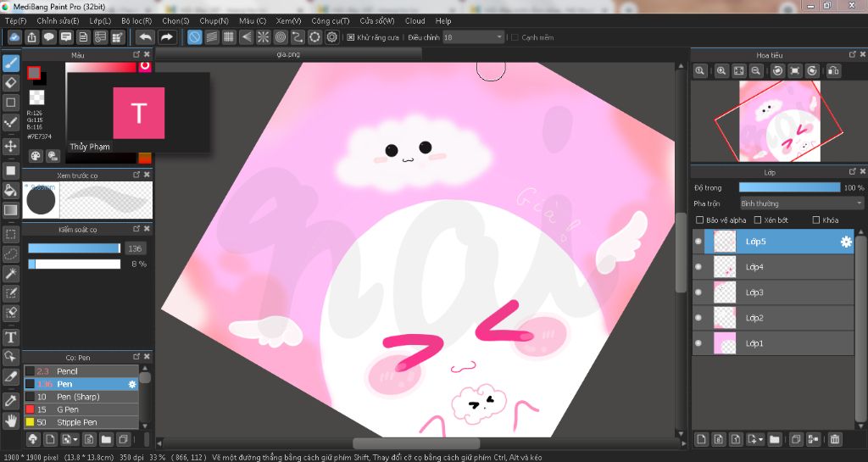
Task: Create a new layer in the layer panel
Action: [x=701, y=439]
